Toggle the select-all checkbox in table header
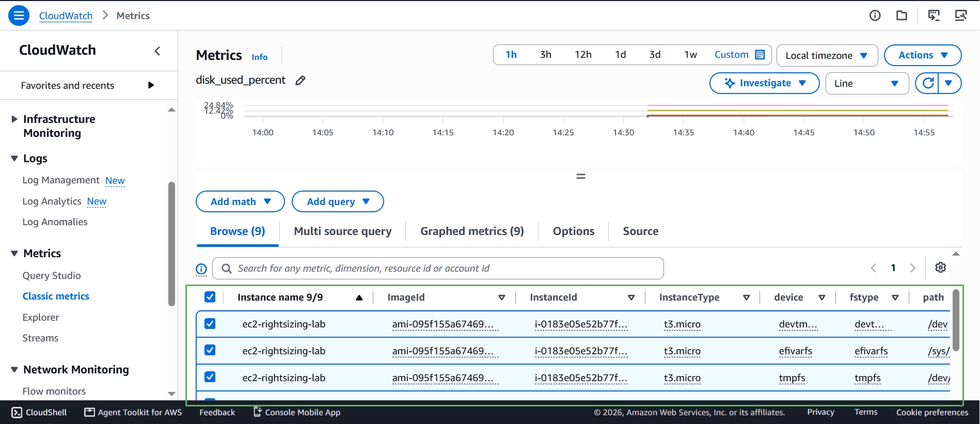The image size is (980, 424). coord(210,297)
